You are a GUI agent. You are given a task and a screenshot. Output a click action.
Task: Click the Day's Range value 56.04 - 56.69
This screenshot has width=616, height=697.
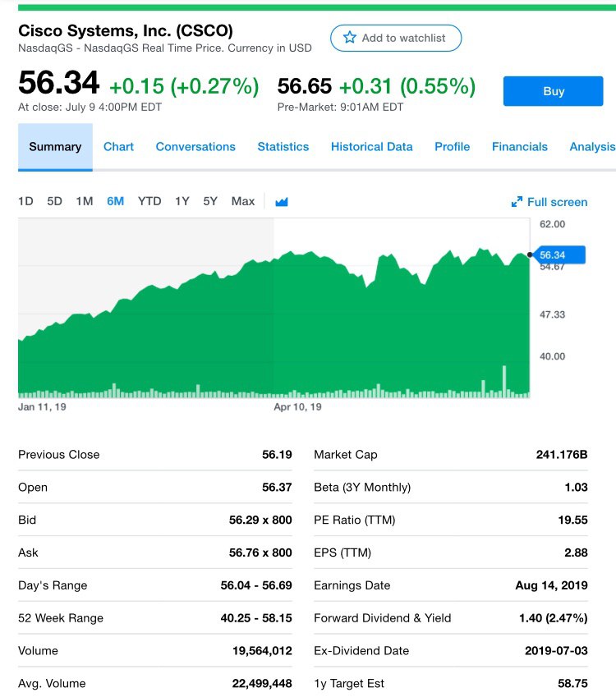coord(256,585)
